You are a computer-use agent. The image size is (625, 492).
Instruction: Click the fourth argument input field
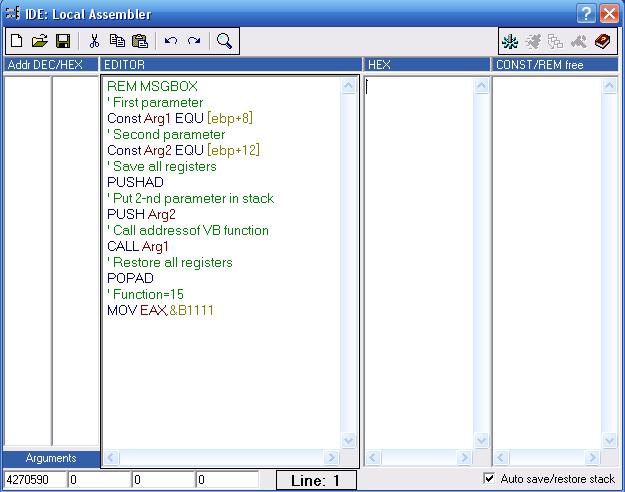click(x=227, y=479)
